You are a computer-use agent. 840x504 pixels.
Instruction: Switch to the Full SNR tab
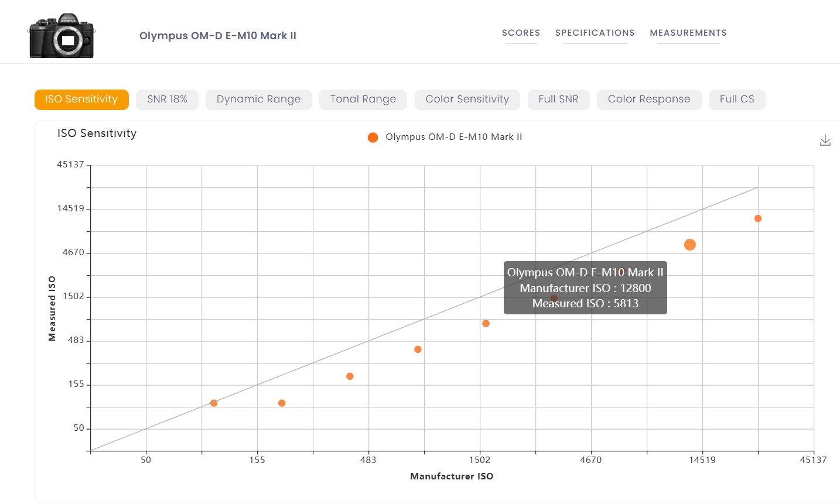click(x=558, y=100)
